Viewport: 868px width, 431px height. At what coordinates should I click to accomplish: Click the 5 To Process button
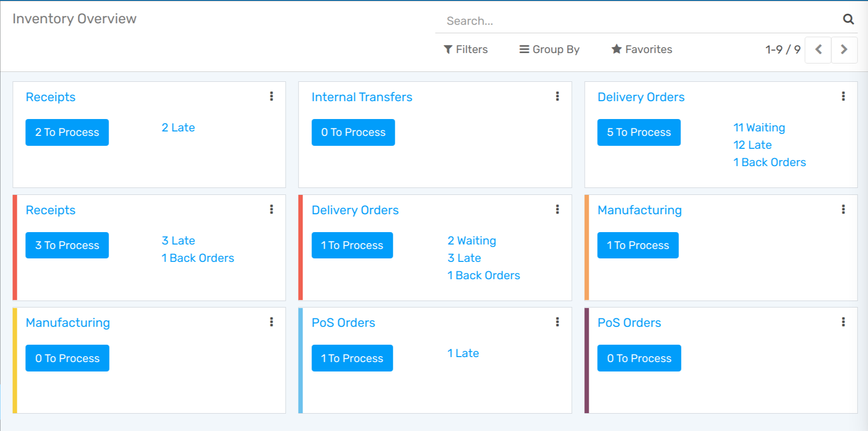(639, 132)
